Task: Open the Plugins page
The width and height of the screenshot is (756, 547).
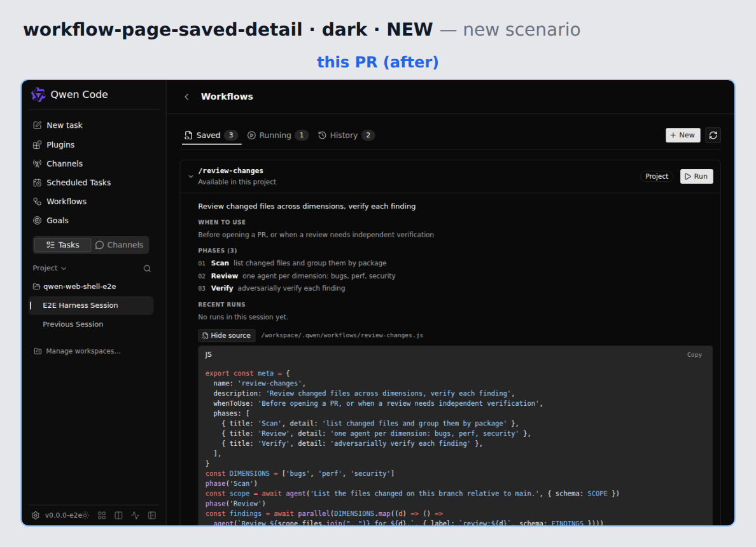Action: pyautogui.click(x=53, y=144)
